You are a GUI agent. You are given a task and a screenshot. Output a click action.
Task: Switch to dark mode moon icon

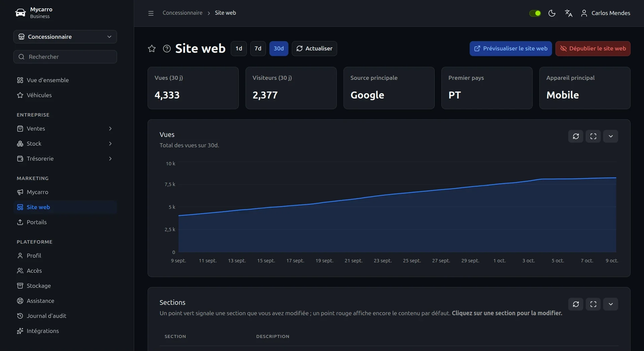point(552,13)
